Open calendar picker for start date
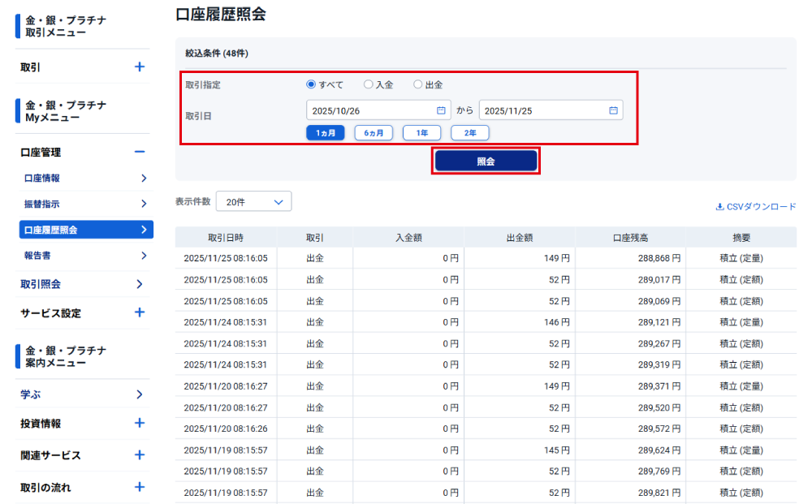Image resolution: width=812 pixels, height=504 pixels. pos(441,110)
